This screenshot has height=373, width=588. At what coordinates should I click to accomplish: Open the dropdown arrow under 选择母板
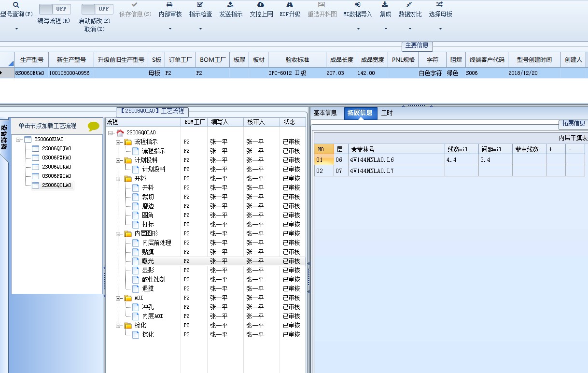click(440, 29)
